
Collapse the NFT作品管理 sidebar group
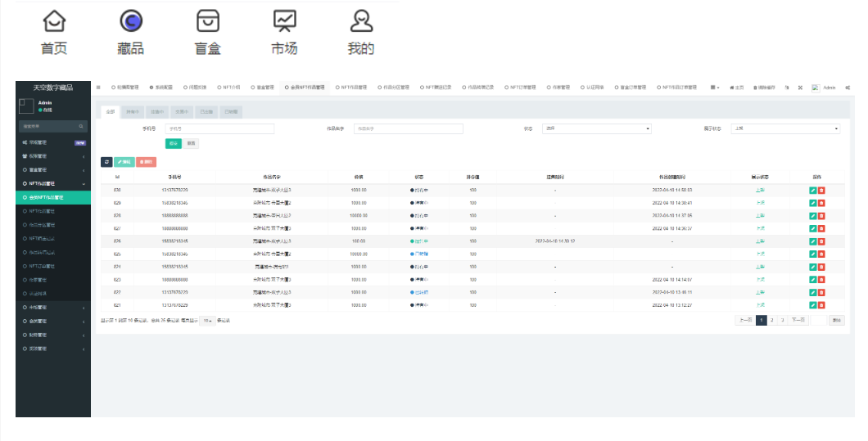(x=53, y=184)
